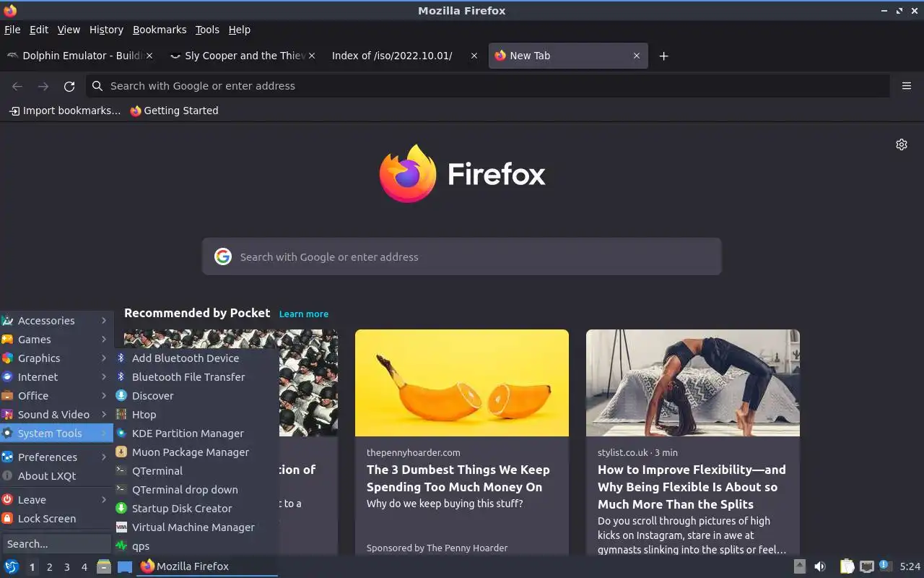The width and height of the screenshot is (924, 578).
Task: Expand Internet submenu in the LXQt menu
Action: tap(56, 377)
